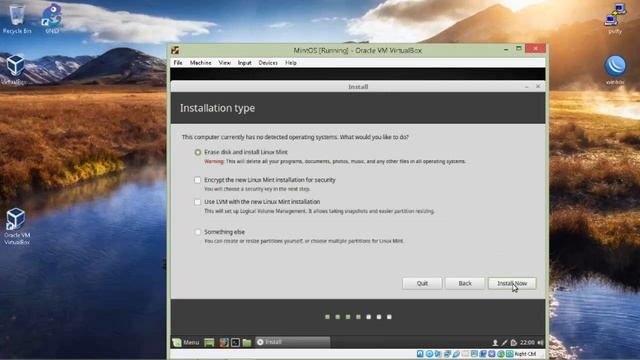Select the Install window button in Mint panel
The width and height of the screenshot is (640, 360).
(292, 342)
